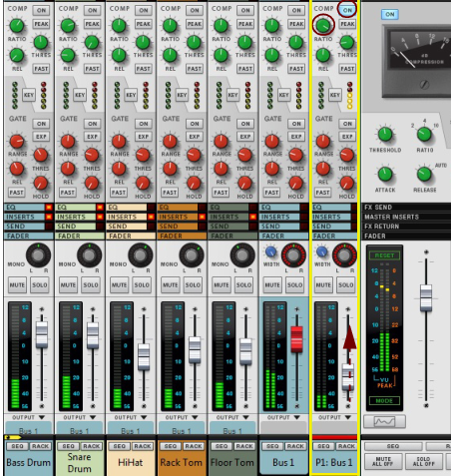Click the red Bus 1 channel fader
This screenshot has height=476, width=452.
click(296, 339)
